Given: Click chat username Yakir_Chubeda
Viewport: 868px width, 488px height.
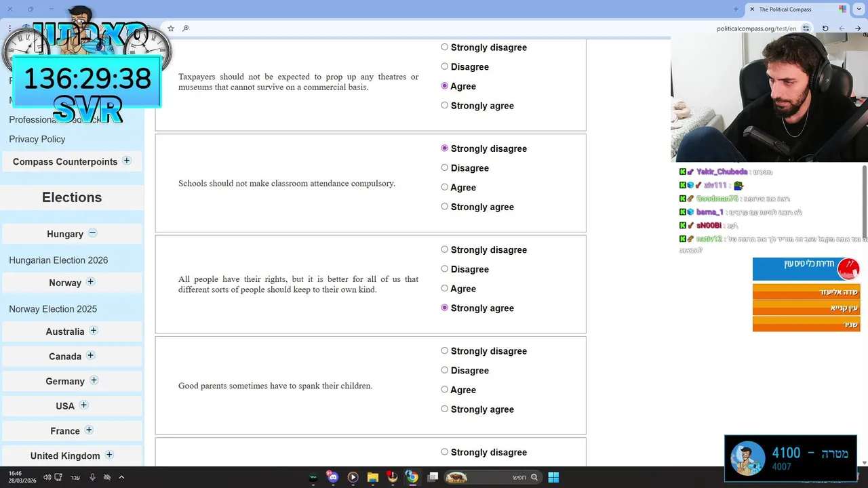Looking at the screenshot, I should (x=722, y=172).
